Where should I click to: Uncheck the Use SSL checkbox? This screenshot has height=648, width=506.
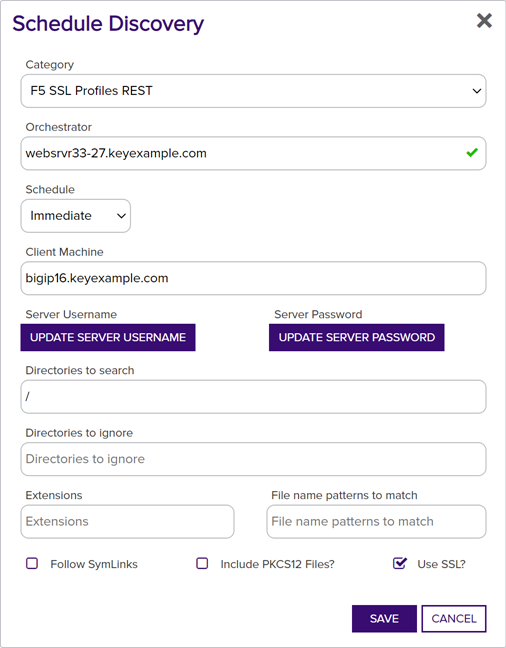[x=399, y=563]
